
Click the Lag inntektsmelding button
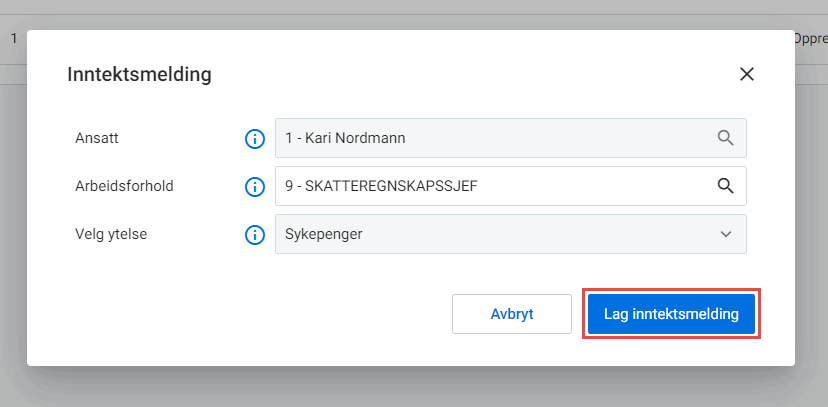(671, 314)
